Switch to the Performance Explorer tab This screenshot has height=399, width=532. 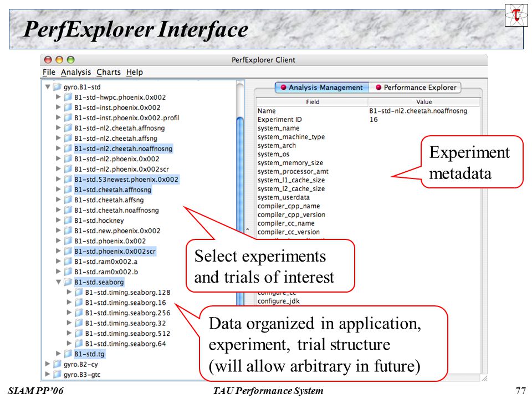416,88
